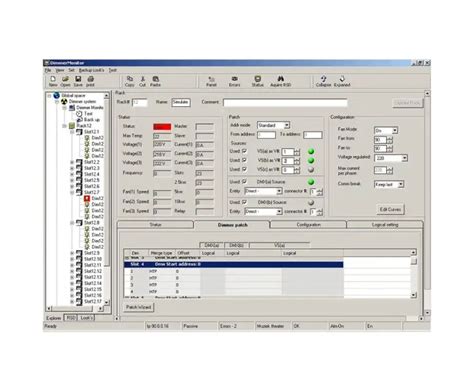Toggle the Used checkbox for VS(a) as VR
Viewport: 474px width, 389px height.
click(245, 151)
